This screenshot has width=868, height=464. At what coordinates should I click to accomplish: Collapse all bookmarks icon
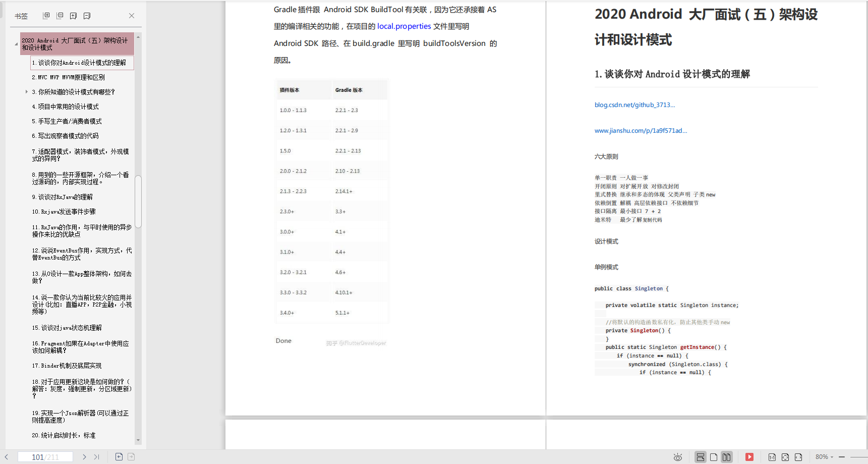tap(60, 16)
